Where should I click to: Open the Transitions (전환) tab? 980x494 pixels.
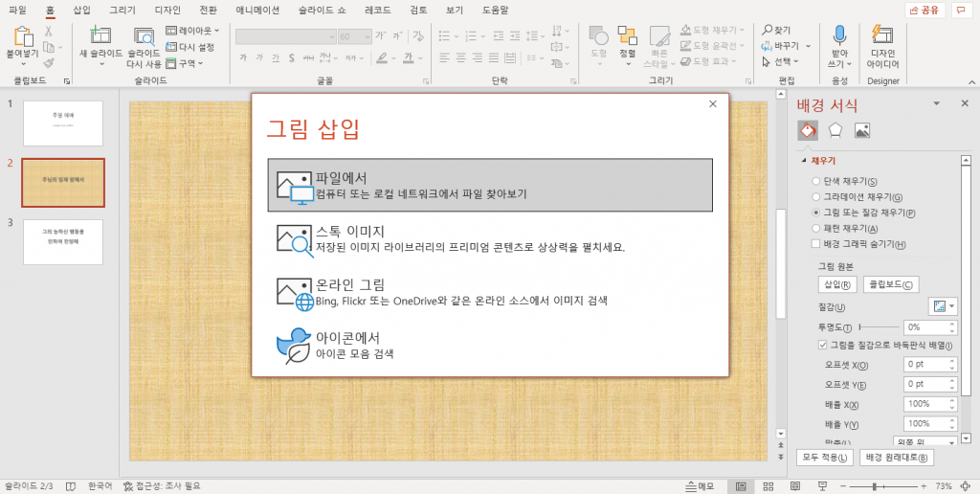[x=209, y=10]
